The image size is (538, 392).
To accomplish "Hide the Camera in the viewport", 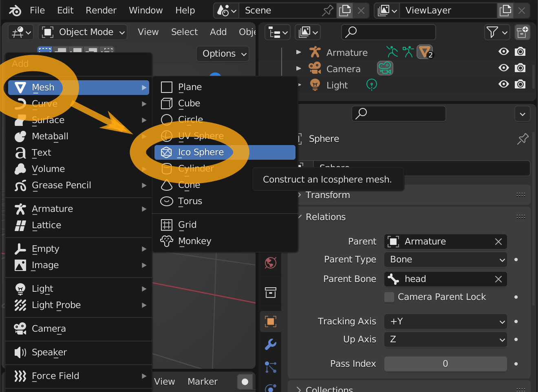I will coord(504,68).
